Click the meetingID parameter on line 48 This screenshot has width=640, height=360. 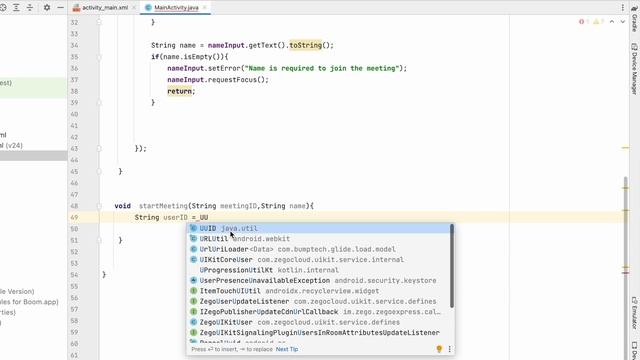[x=239, y=206]
